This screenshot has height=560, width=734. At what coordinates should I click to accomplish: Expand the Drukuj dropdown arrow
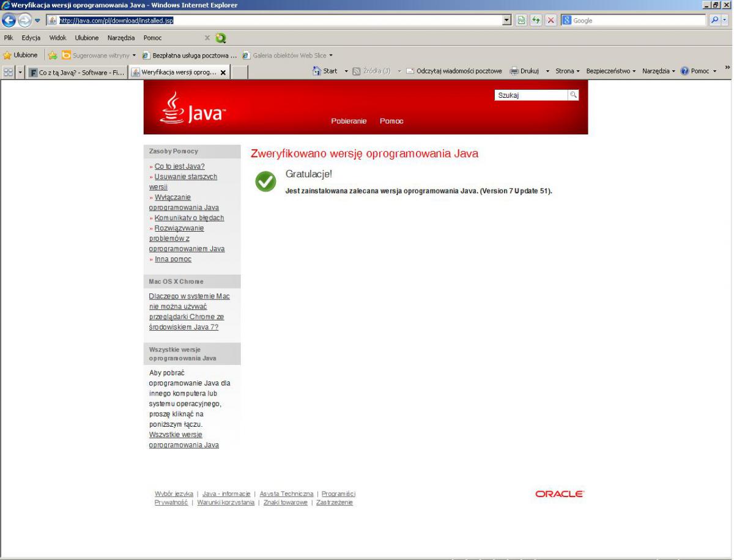547,72
